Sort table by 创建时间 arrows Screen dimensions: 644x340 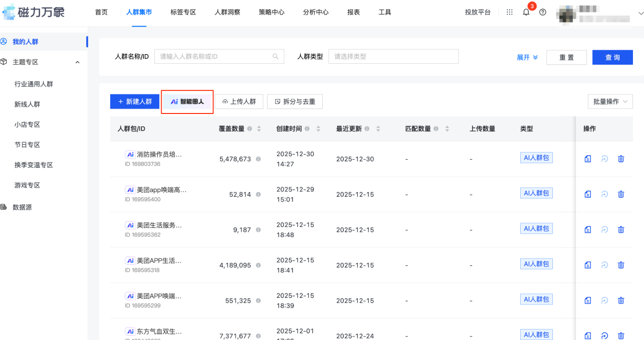(x=318, y=129)
